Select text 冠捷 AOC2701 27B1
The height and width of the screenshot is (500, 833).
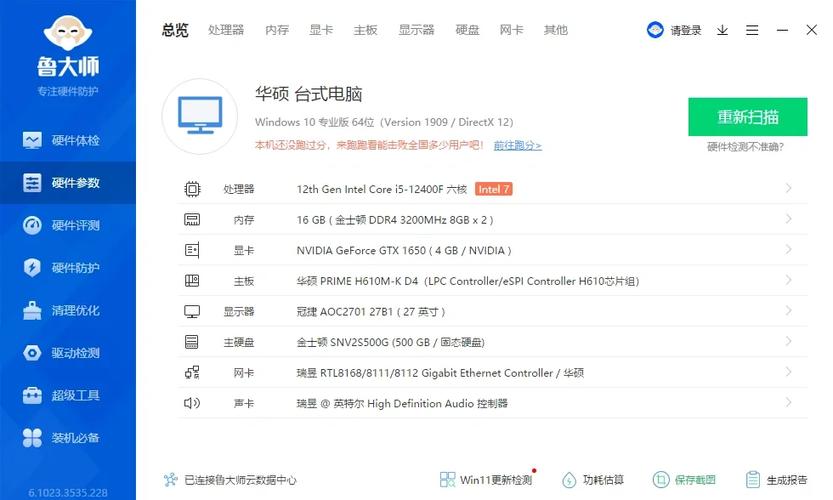344,311
